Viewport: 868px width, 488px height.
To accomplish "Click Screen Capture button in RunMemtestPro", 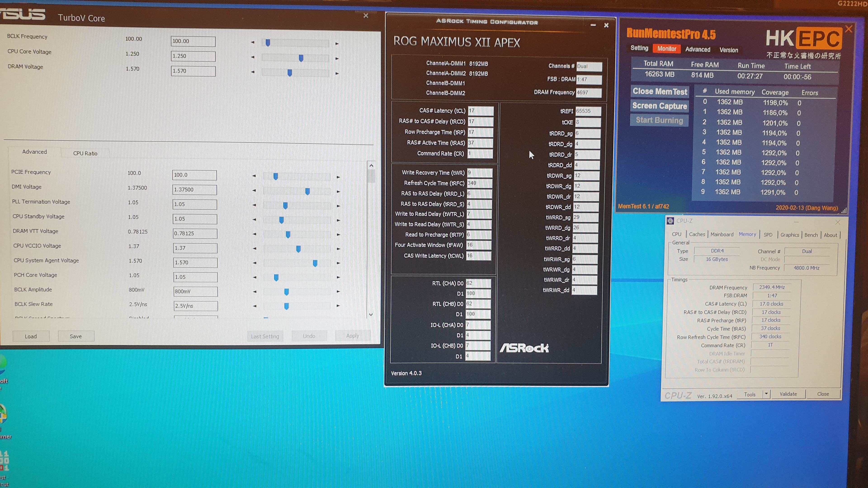I will coord(659,106).
